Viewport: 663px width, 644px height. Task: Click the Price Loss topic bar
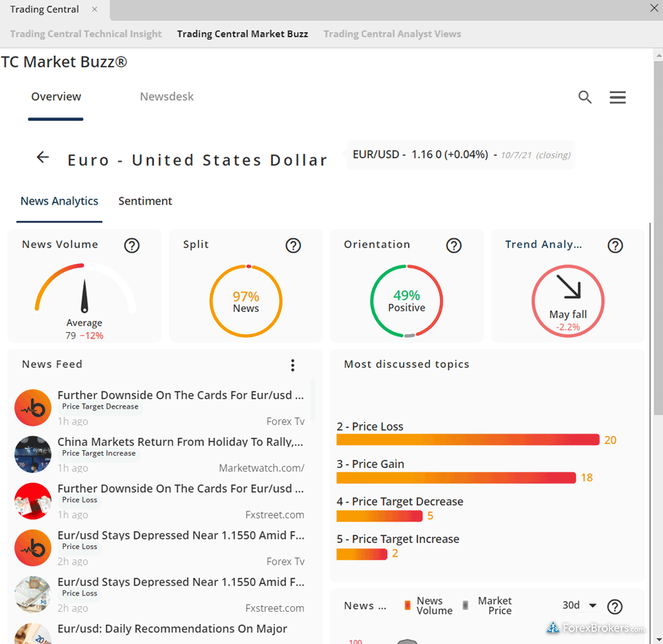[x=467, y=439]
